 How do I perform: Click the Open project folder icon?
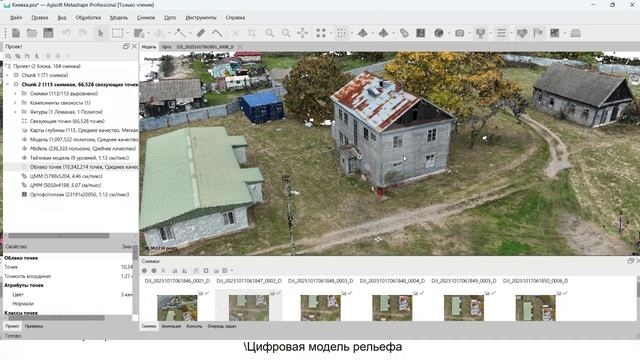32,33
